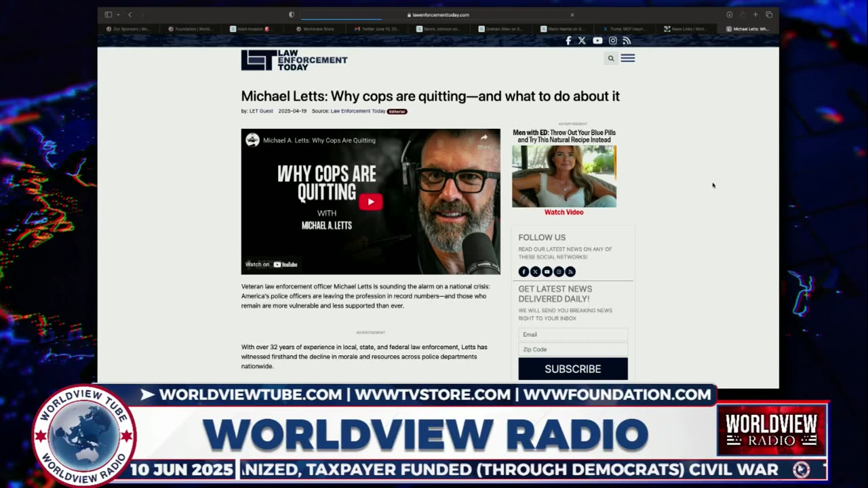Open YouTube icon in site top bar
This screenshot has width=868, height=488.
point(597,41)
